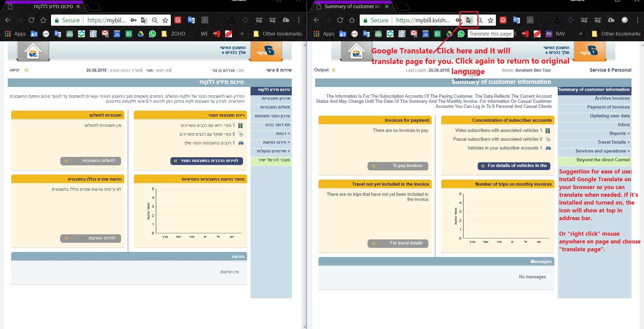Show hidden bookmarks with » in the right window
Viewport: 644px width, 329px height.
point(580,34)
